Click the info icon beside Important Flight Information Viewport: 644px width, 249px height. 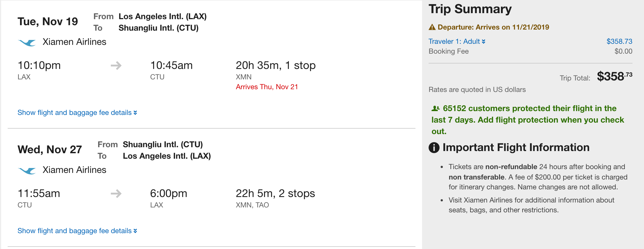tap(434, 148)
